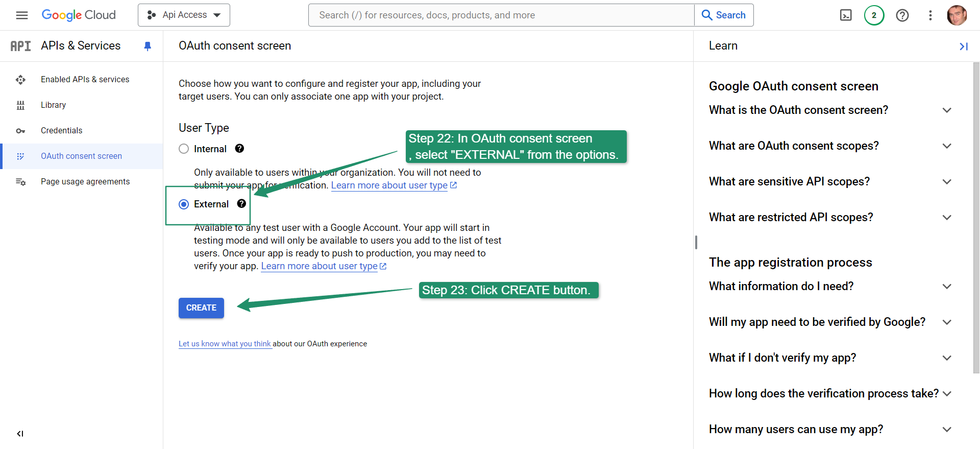Click 'The app registration process' heading
Viewport: 980px width, 449px height.
click(791, 263)
